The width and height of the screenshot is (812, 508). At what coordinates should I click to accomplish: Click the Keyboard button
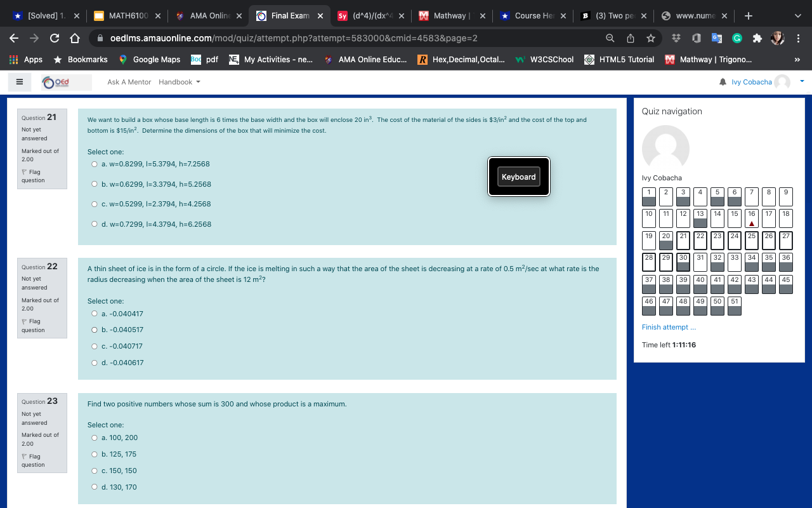(519, 177)
